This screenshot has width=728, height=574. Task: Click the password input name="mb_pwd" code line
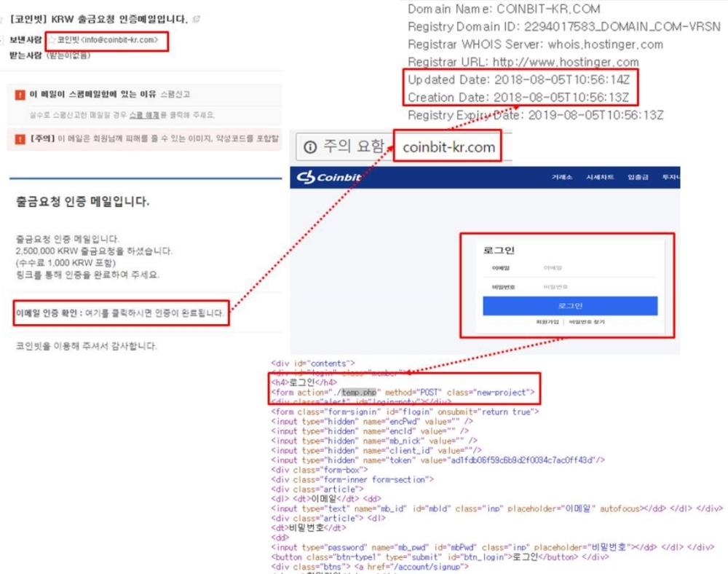[x=493, y=547]
